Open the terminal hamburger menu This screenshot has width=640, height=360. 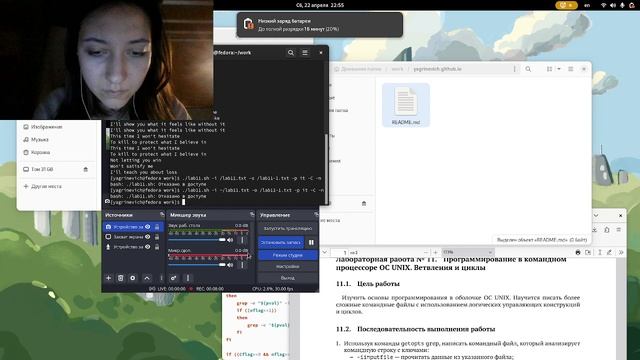tap(305, 53)
